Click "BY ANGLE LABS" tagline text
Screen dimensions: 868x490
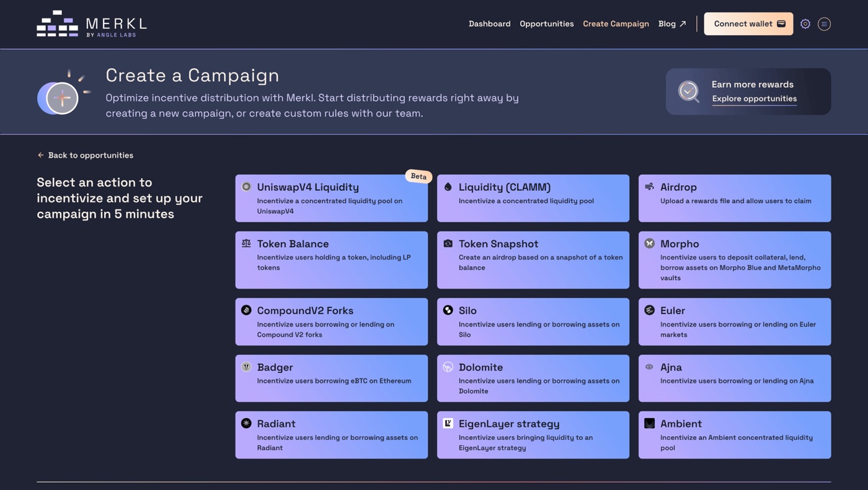pyautogui.click(x=111, y=35)
